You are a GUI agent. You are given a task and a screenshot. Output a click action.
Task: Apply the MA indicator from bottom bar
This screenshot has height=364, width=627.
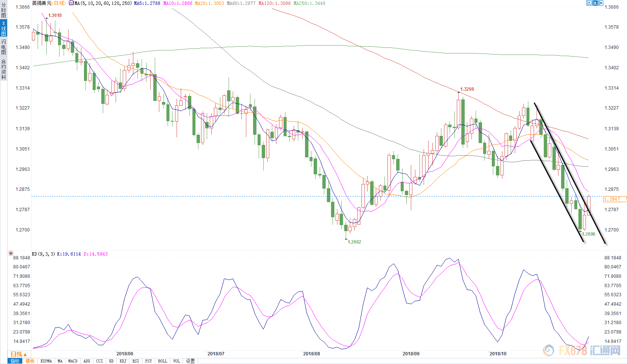pyautogui.click(x=60, y=361)
